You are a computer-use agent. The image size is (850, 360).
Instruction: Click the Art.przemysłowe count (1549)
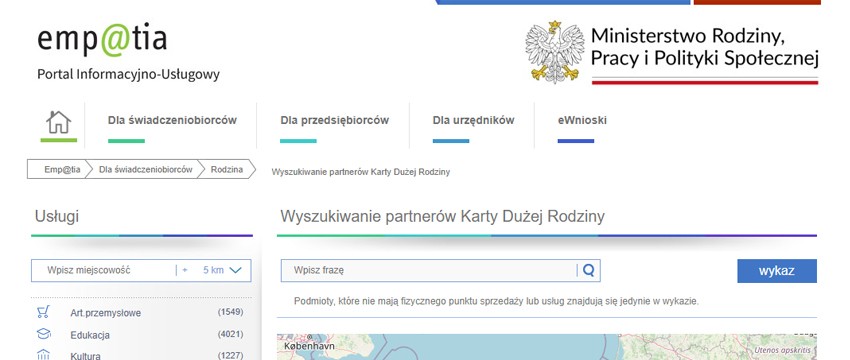[x=230, y=312]
